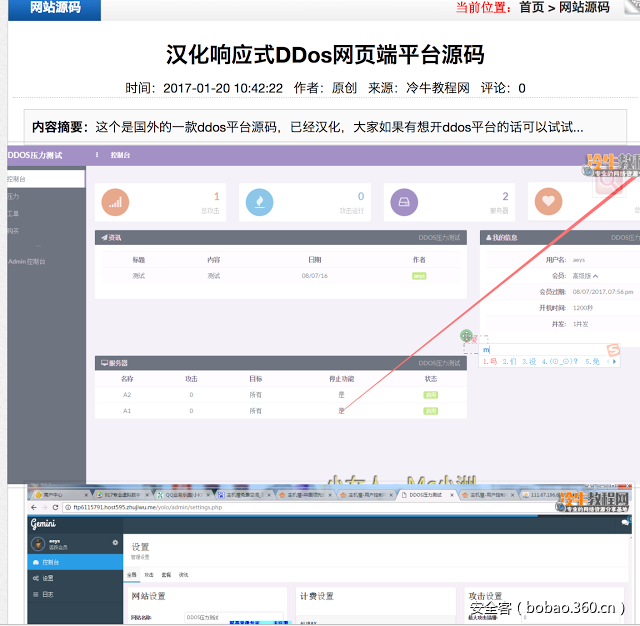Click server name A1 in 服务器 table
The height and width of the screenshot is (626, 640).
point(127,411)
